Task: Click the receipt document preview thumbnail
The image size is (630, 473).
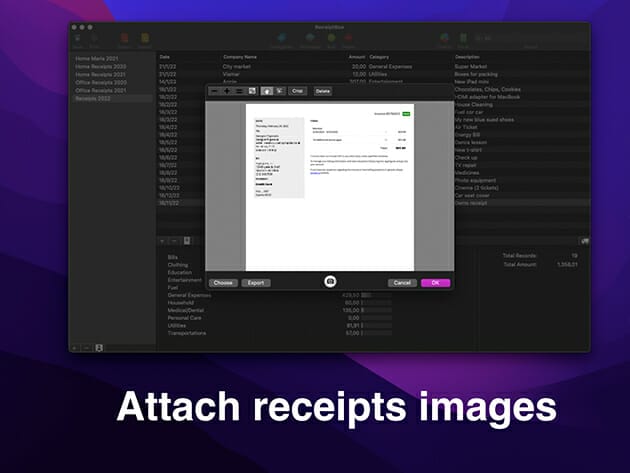Action: point(330,185)
